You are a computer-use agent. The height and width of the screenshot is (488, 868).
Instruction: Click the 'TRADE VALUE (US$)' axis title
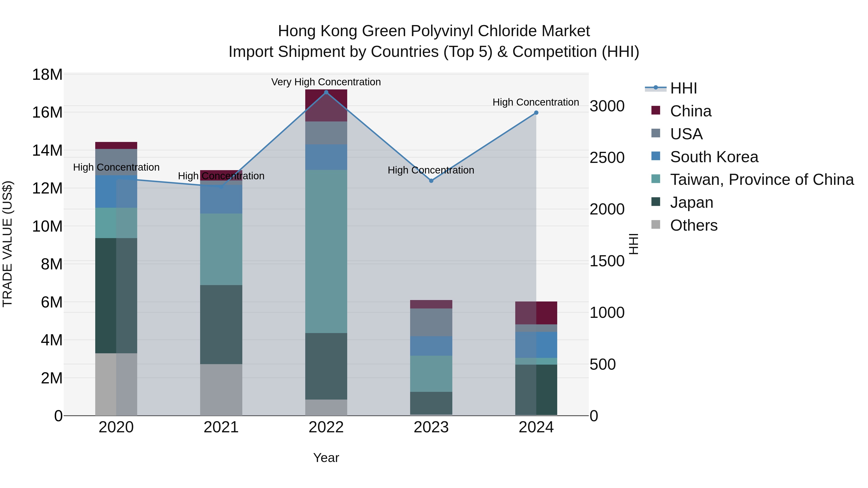(x=7, y=244)
